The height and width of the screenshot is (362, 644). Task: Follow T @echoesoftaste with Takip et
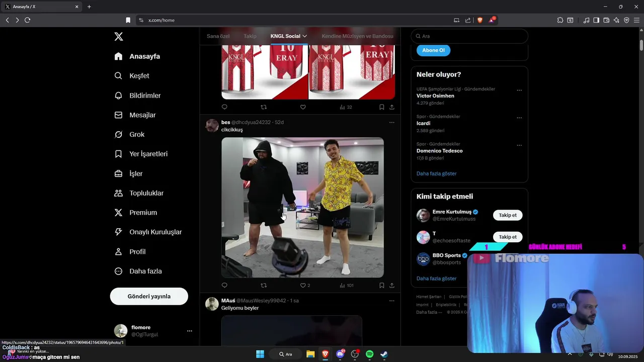508,237
